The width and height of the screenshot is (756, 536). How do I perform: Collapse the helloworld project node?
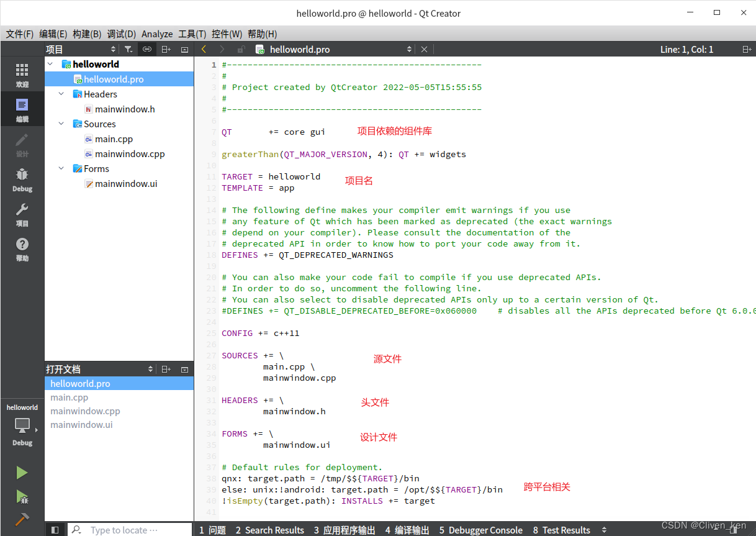(50, 64)
